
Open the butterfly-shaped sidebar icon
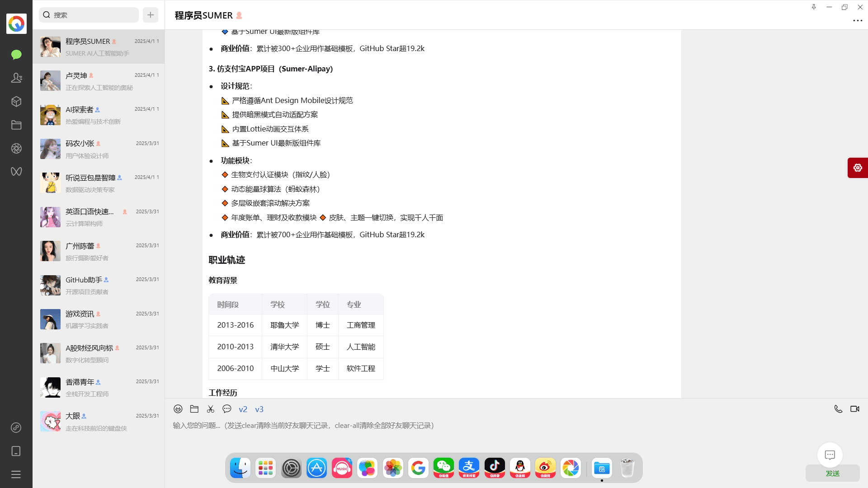(x=16, y=172)
